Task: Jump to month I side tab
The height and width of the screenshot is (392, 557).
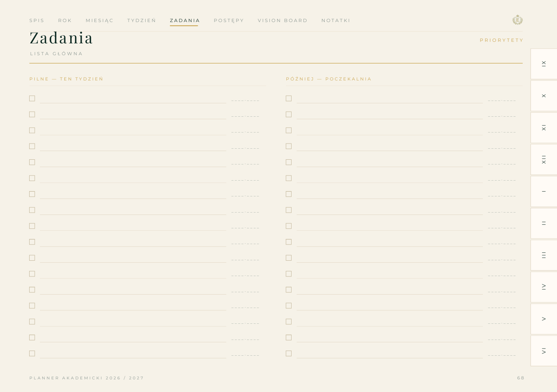Action: (x=544, y=191)
